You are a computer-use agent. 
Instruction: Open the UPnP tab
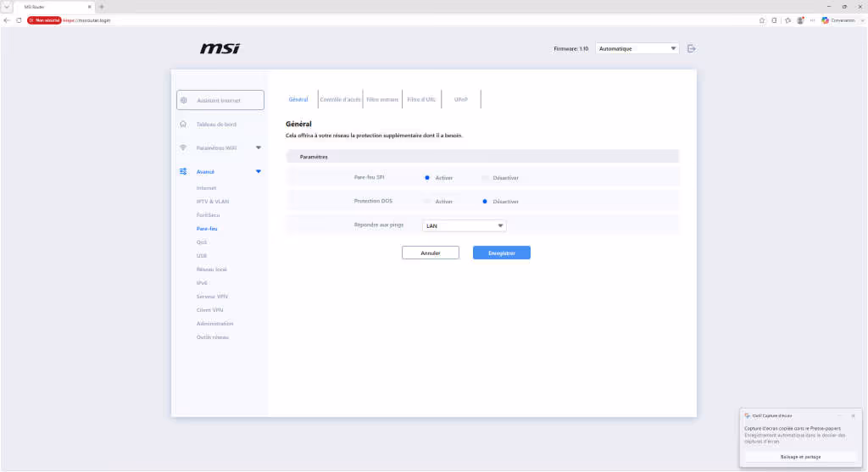point(460,100)
